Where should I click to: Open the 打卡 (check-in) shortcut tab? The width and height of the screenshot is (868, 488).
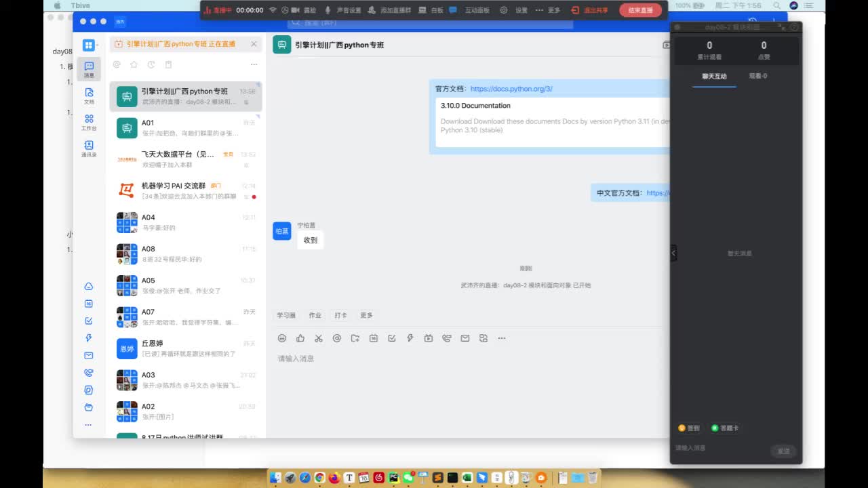tap(340, 315)
